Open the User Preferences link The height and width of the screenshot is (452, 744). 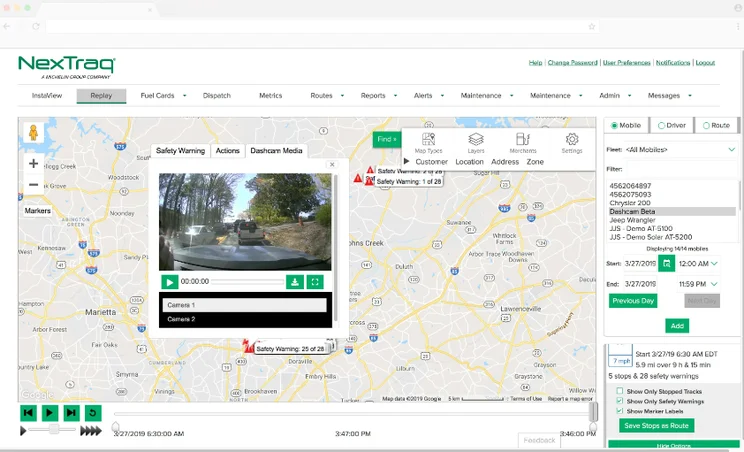[x=627, y=63]
